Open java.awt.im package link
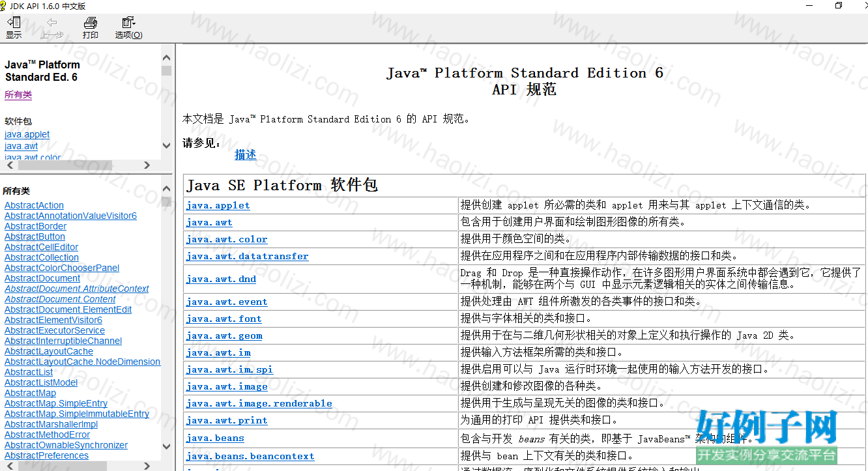 (x=218, y=352)
